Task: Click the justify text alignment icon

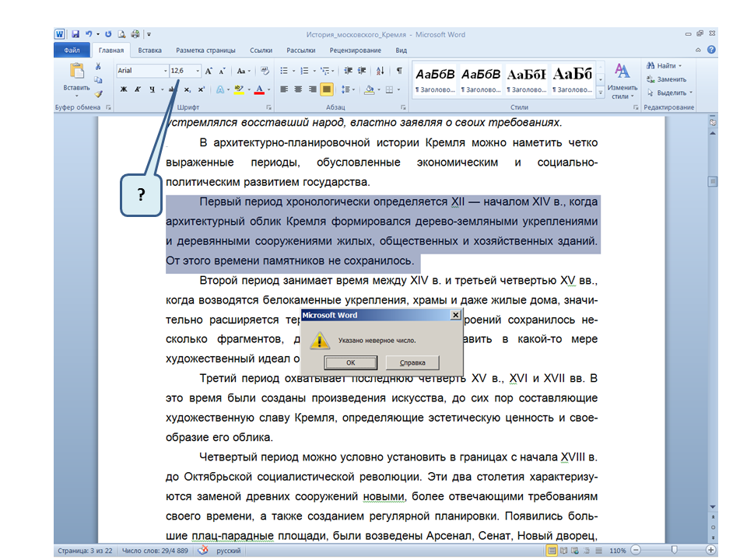Action: [326, 89]
